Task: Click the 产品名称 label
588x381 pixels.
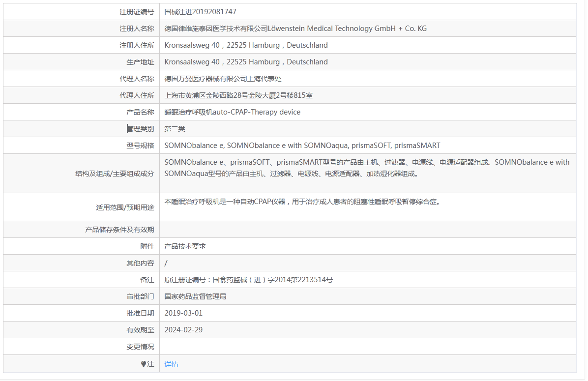Action: tap(140, 112)
